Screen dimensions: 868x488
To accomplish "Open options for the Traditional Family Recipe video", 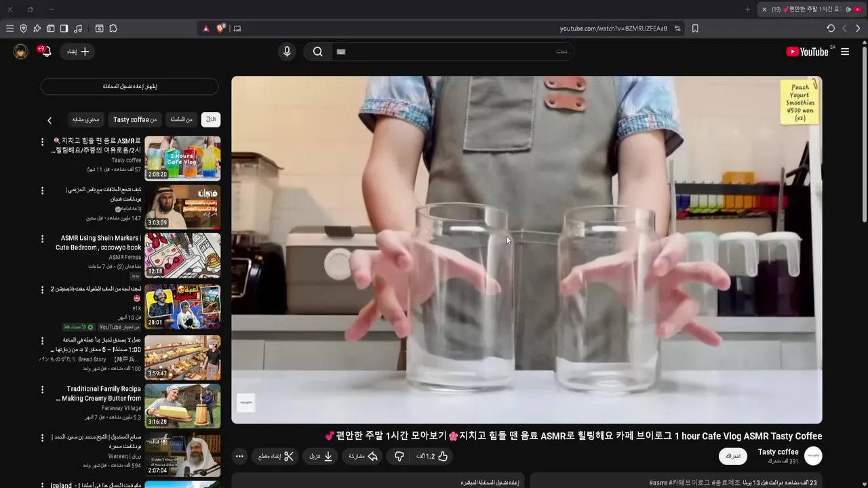I will click(42, 390).
